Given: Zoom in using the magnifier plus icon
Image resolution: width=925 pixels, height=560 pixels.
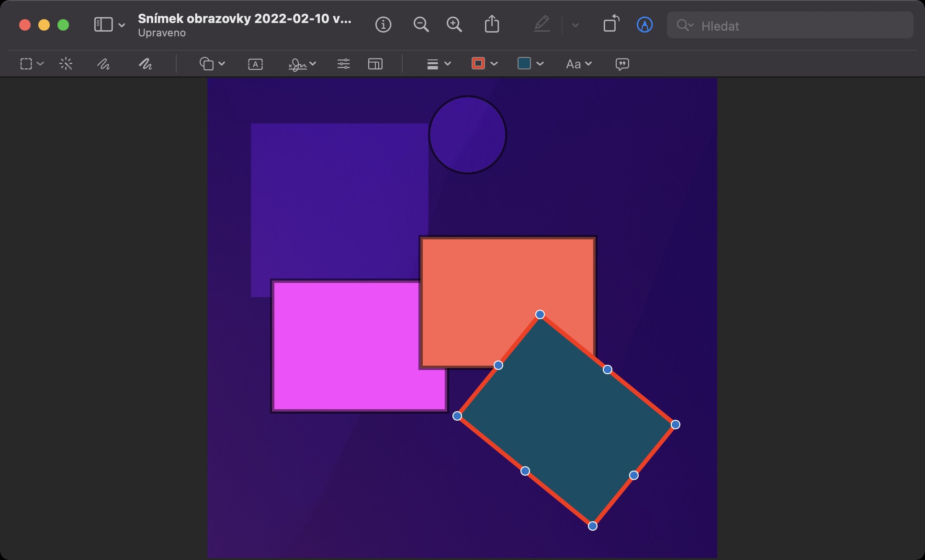Looking at the screenshot, I should [454, 24].
